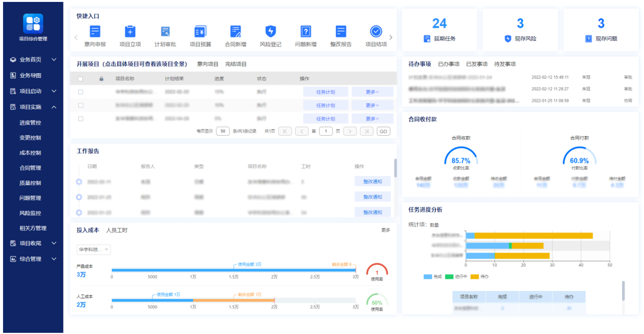Click the 合同新增 quick entry icon

(x=235, y=31)
